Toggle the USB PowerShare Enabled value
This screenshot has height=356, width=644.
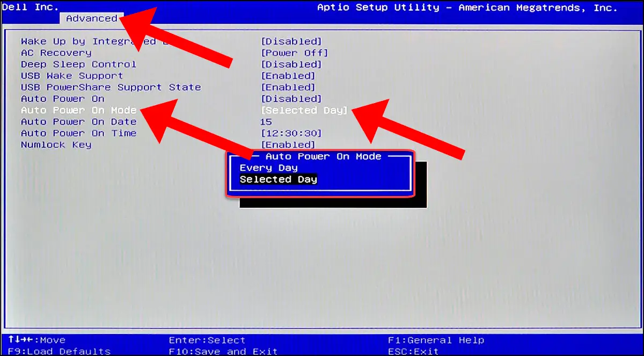(288, 87)
